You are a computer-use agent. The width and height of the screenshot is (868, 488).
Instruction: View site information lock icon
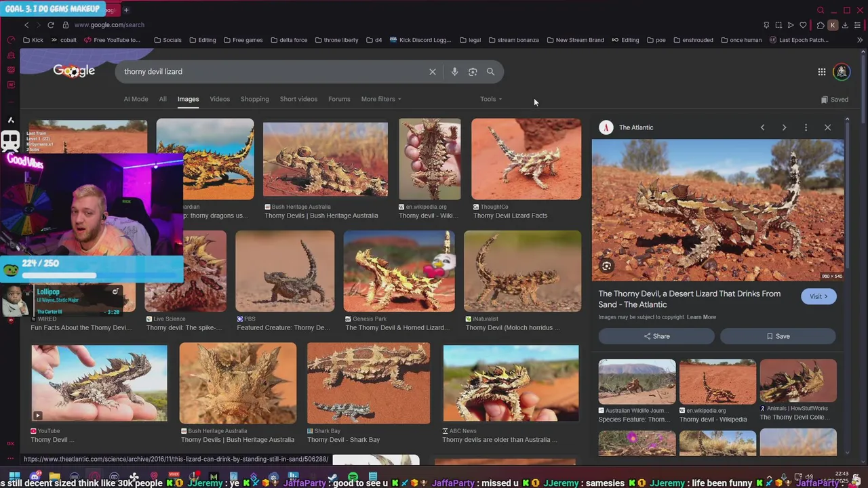click(66, 25)
